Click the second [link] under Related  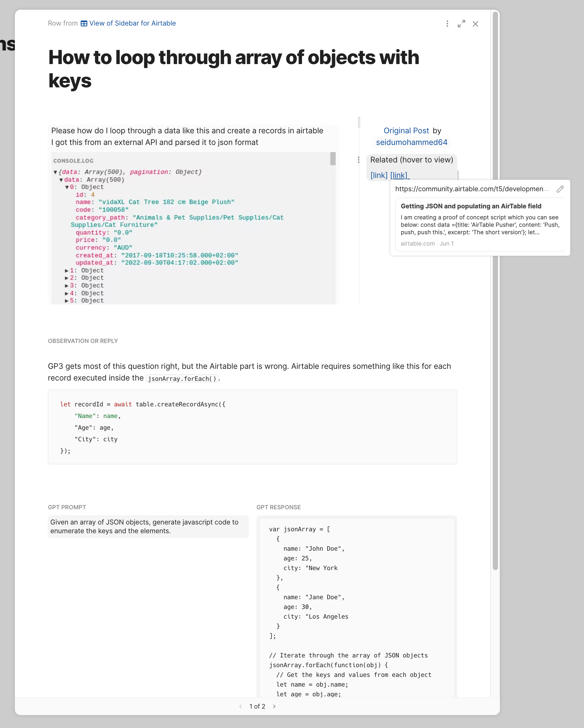[x=399, y=175]
